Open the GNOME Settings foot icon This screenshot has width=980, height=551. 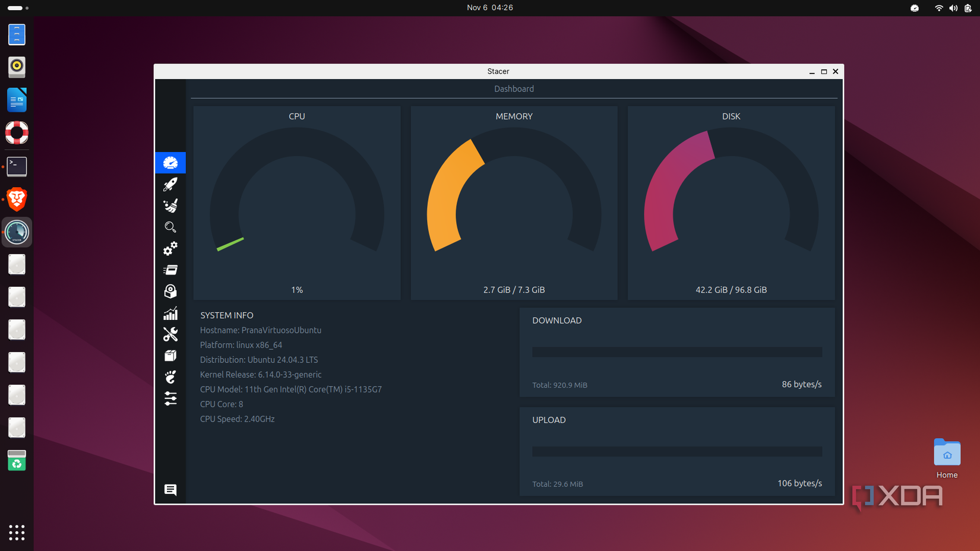pyautogui.click(x=170, y=376)
